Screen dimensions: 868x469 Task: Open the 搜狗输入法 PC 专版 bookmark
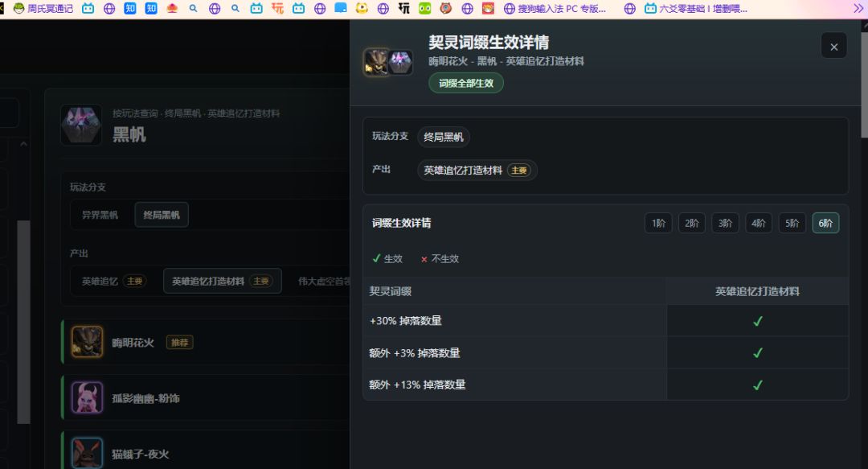coord(555,8)
